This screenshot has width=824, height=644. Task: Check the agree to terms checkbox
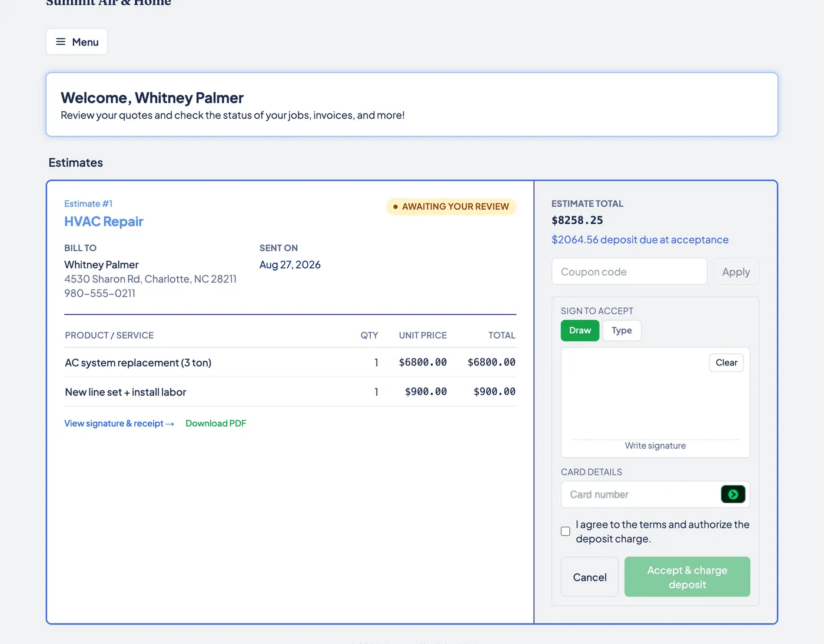[x=566, y=532]
